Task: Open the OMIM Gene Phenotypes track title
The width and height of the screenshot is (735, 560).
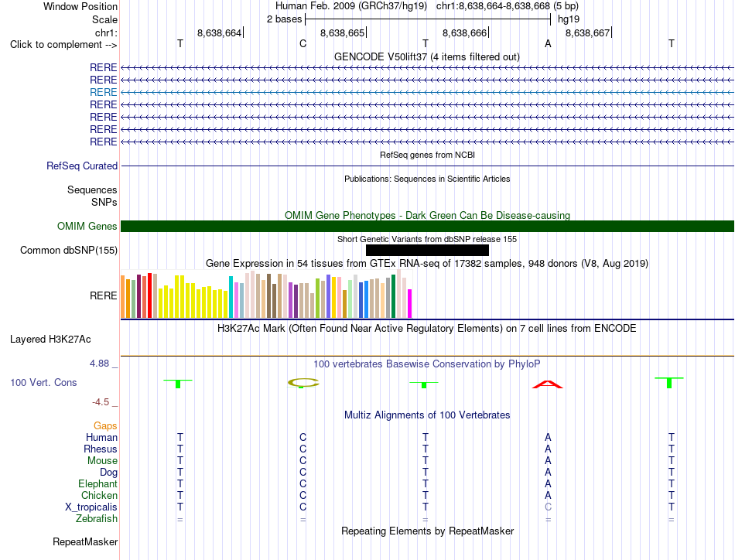Action: pyautogui.click(x=427, y=215)
